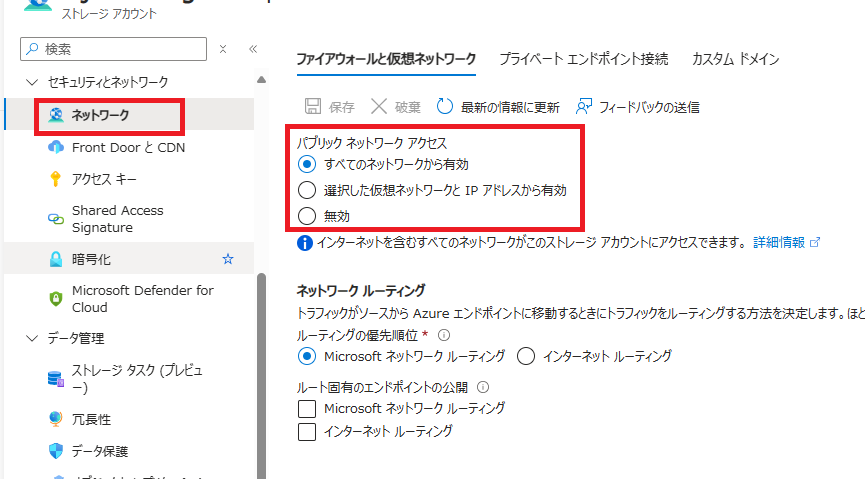This screenshot has height=479, width=865.
Task: Click the info icon beside ルート固有のエンドポイントの公開
Action: pyautogui.click(x=483, y=387)
